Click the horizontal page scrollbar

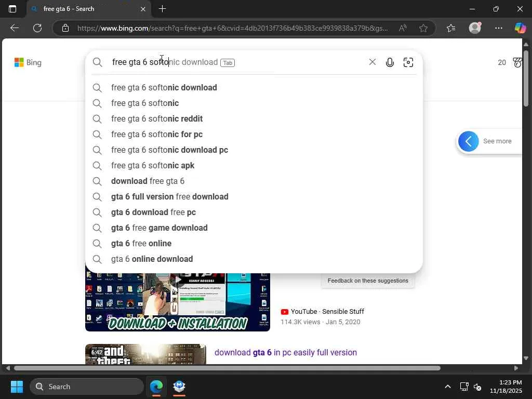click(228, 368)
